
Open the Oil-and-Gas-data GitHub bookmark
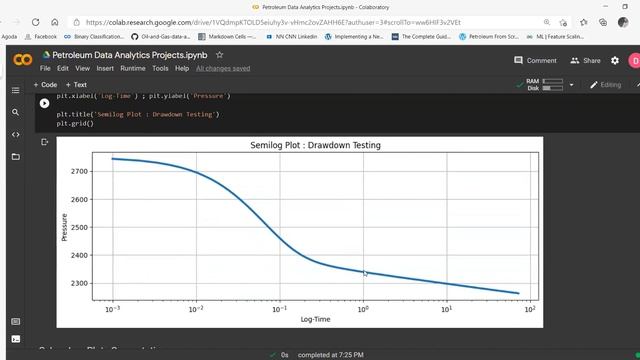coord(161,37)
